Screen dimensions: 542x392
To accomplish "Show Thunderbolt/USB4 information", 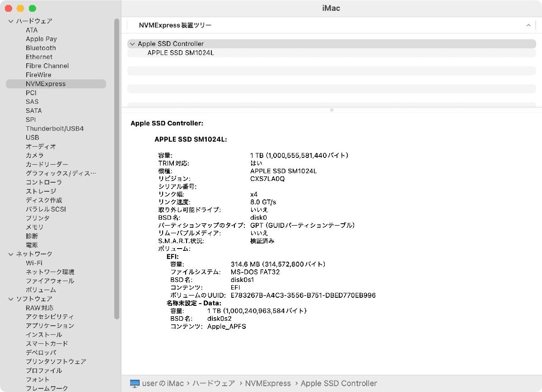I will (55, 129).
